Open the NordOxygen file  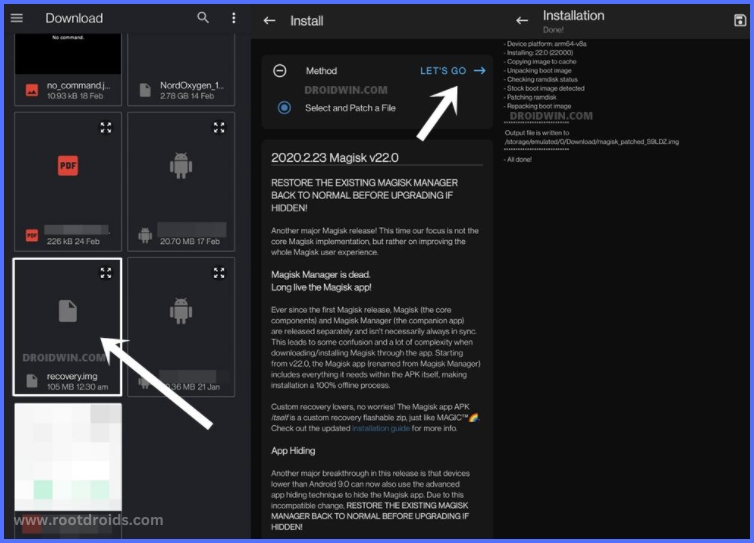point(181,69)
